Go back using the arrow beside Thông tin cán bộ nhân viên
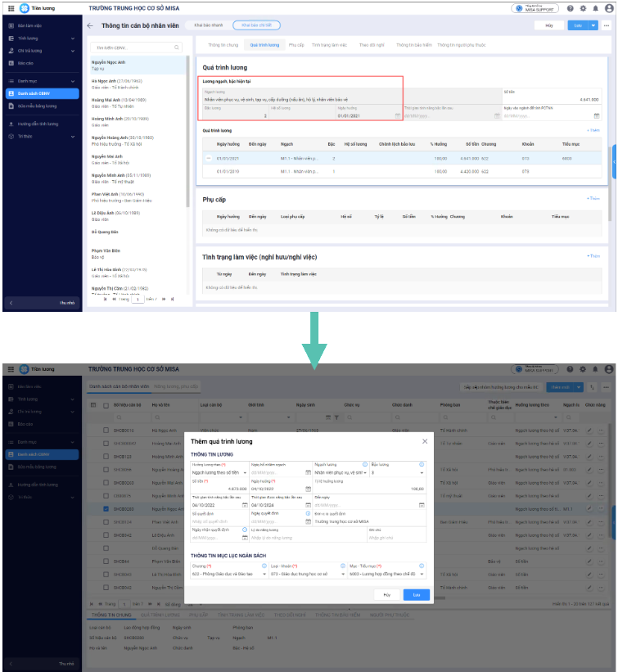The height and width of the screenshot is (672, 618). click(90, 25)
